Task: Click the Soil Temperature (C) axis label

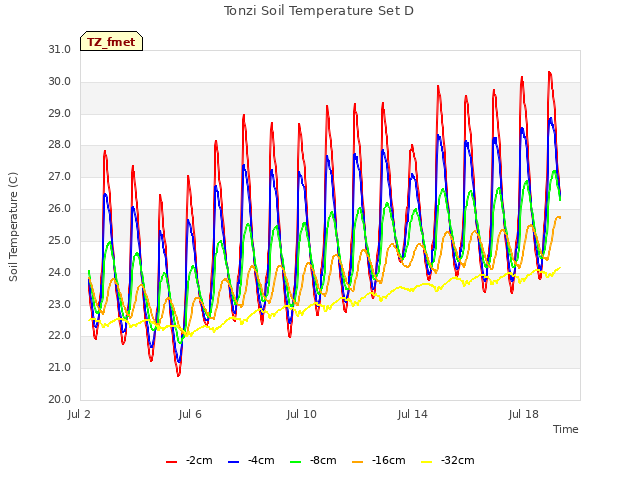Action: click(13, 227)
